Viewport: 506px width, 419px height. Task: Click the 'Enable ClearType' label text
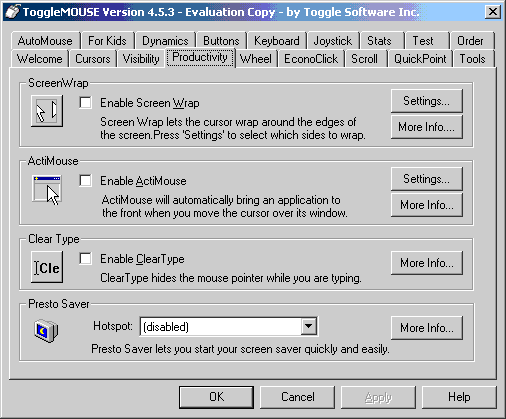(x=142, y=259)
